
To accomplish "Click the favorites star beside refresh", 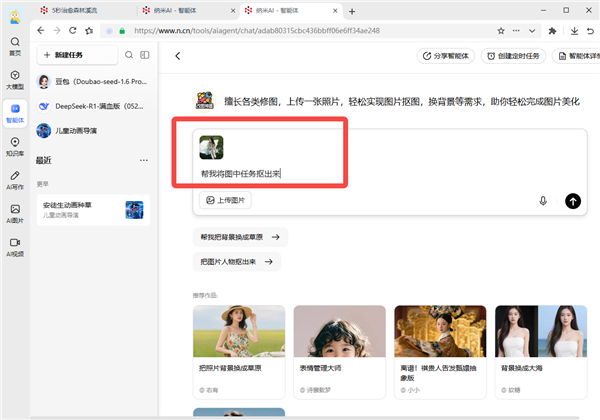I will pyautogui.click(x=89, y=31).
